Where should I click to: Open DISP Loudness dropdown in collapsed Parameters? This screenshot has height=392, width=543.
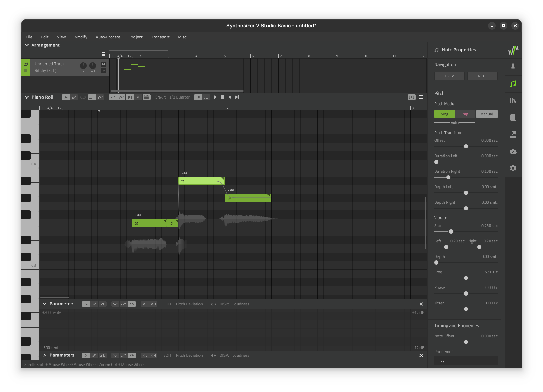[241, 355]
